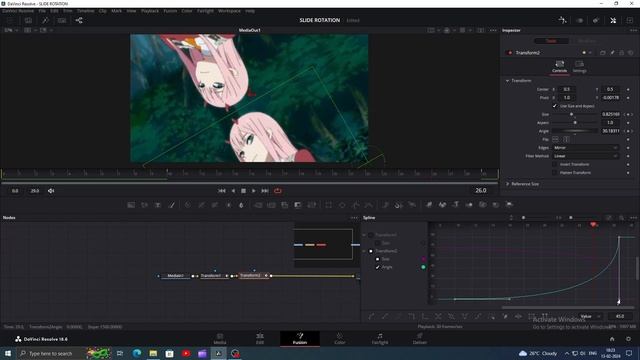Click the Background tool icon in Fusion toolbar
This screenshot has width=640, height=360.
pos(131,205)
